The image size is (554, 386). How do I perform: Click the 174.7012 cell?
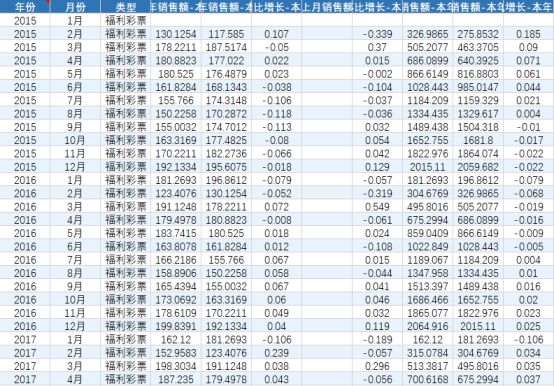click(x=226, y=127)
